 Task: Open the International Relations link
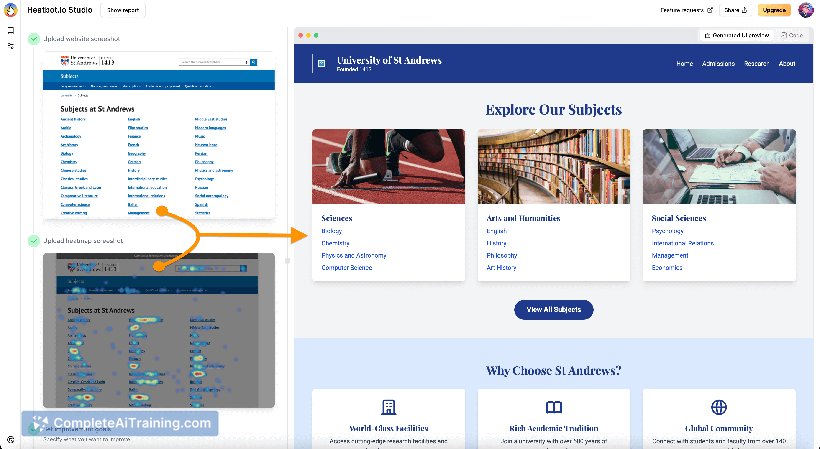point(682,243)
